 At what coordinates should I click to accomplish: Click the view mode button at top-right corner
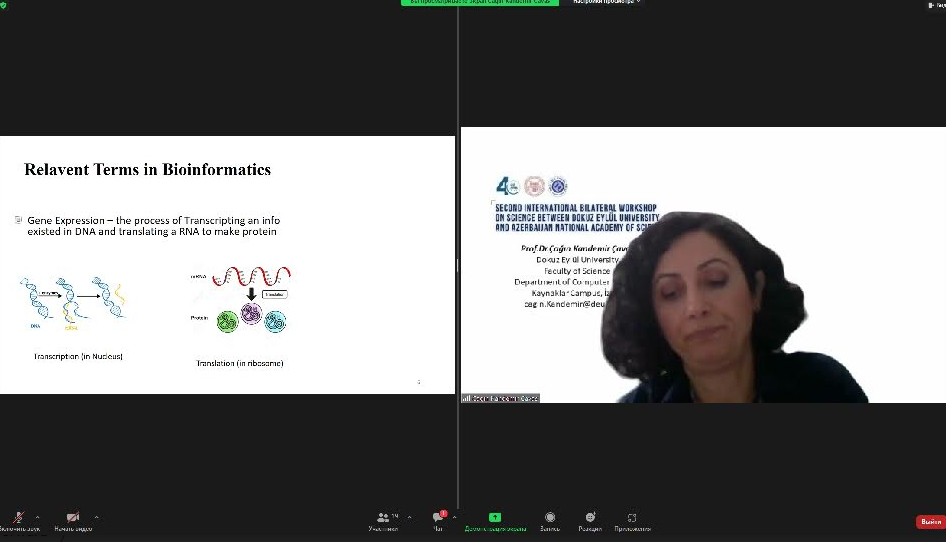point(936,5)
